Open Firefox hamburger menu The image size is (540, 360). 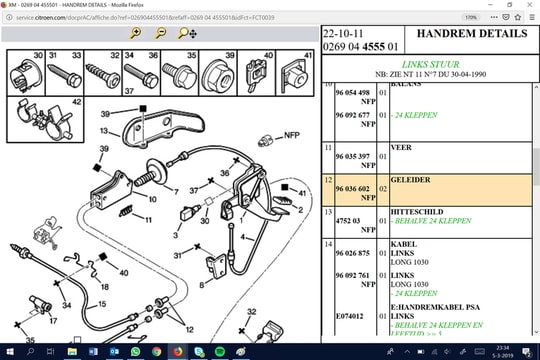pyautogui.click(x=532, y=17)
